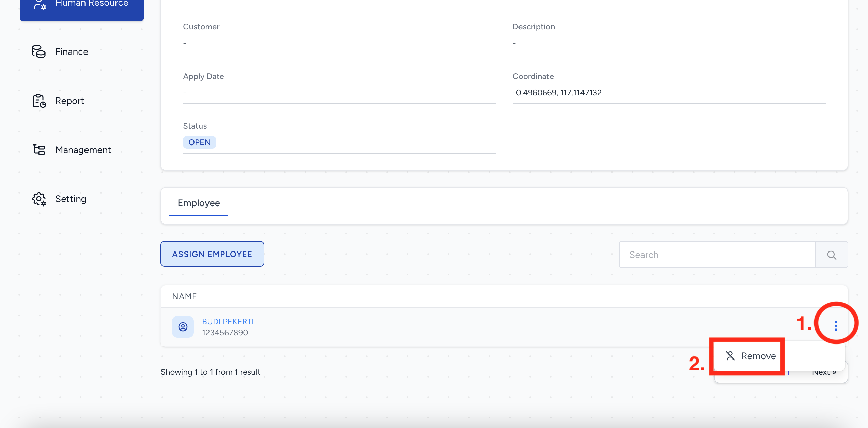Click the search magnifier icon
868x428 pixels.
(831, 255)
